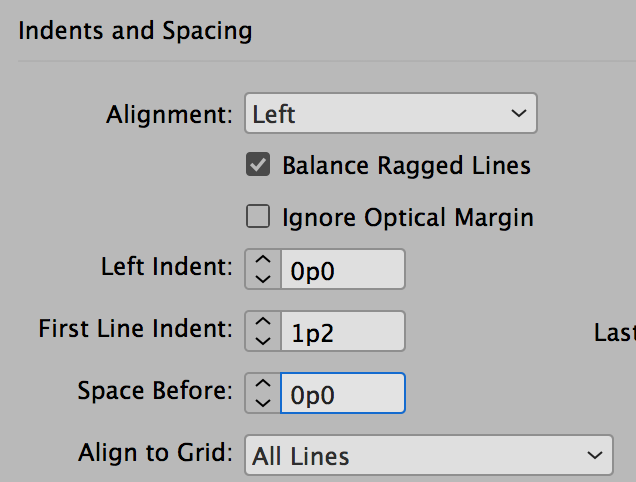The image size is (636, 482).
Task: Open the Alignment dropdown
Action: pyautogui.click(x=391, y=114)
